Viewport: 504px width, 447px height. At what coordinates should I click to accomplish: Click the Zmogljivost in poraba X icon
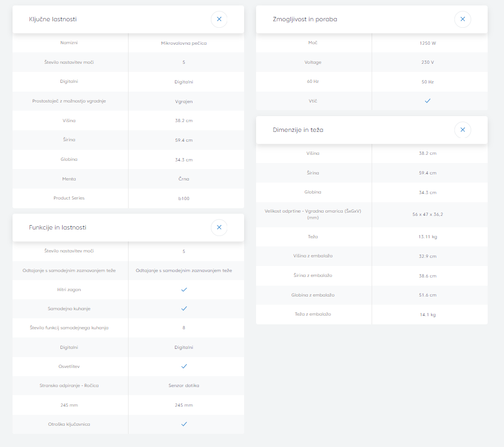point(463,19)
